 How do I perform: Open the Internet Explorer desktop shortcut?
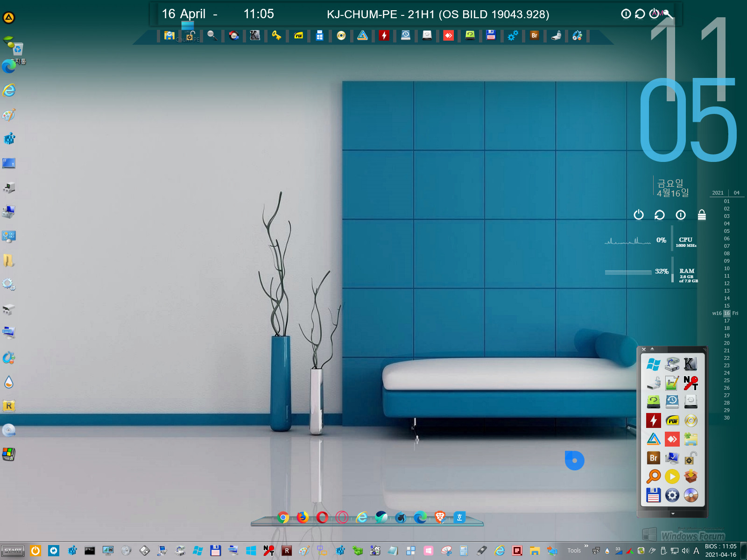click(x=9, y=90)
